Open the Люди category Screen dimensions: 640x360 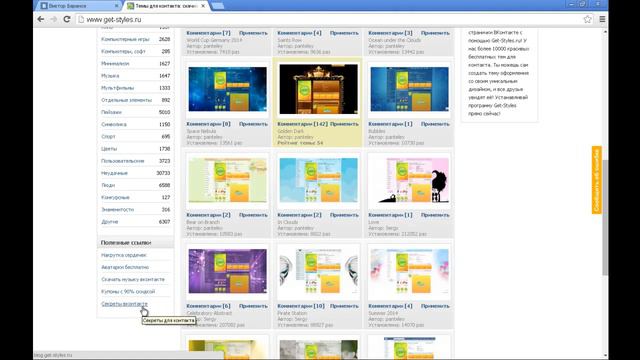[108, 185]
